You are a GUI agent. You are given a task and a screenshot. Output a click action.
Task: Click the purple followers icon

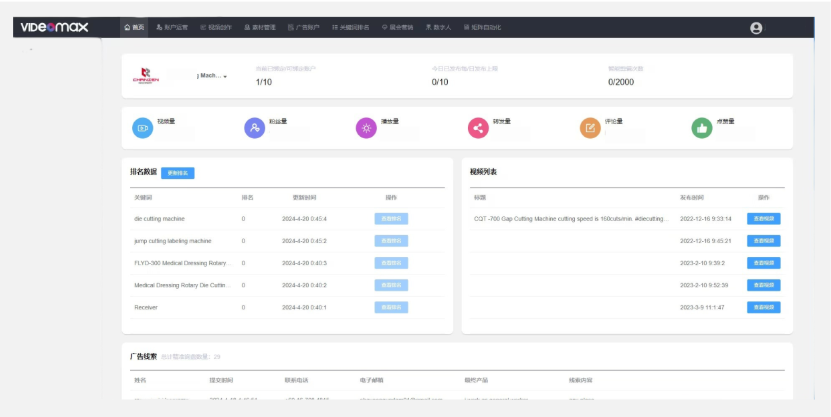254,128
